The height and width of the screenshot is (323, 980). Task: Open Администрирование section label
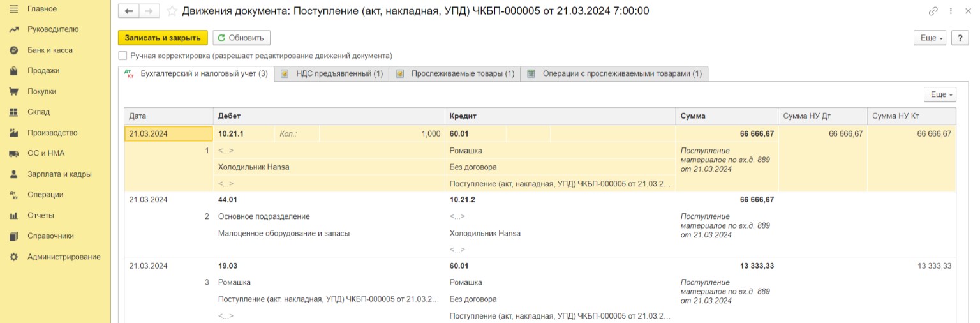pyautogui.click(x=64, y=257)
